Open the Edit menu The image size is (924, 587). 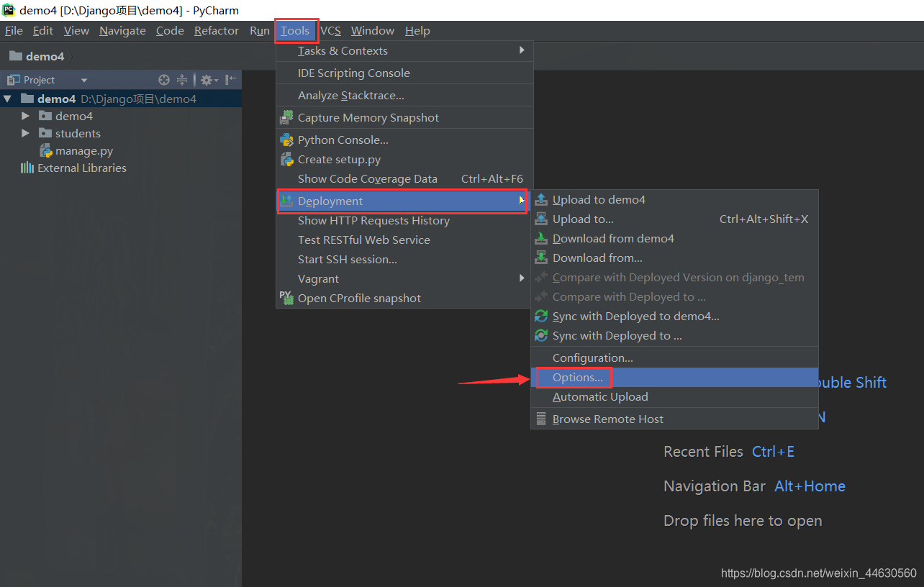[x=43, y=30]
